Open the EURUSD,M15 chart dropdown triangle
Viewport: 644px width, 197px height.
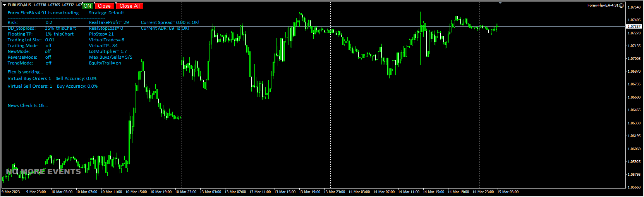click(x=4, y=5)
